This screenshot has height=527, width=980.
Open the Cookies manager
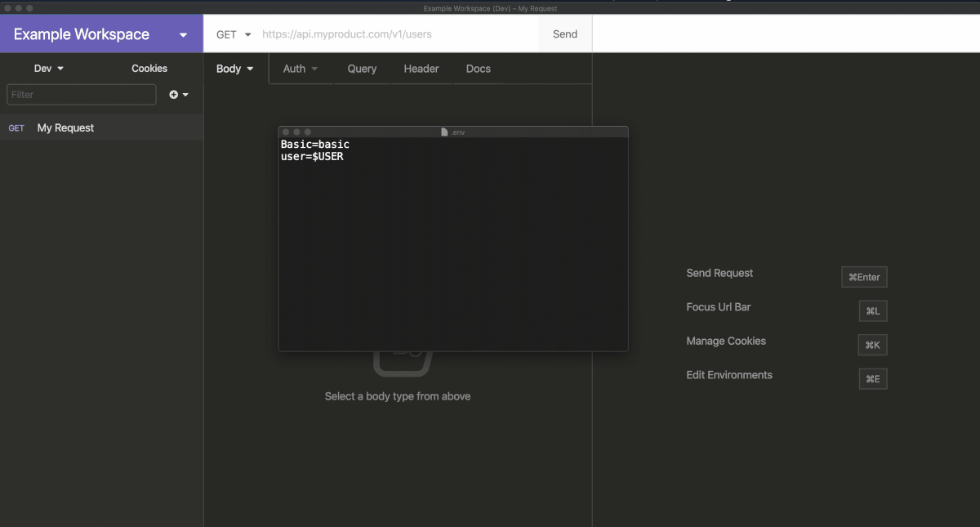(149, 69)
